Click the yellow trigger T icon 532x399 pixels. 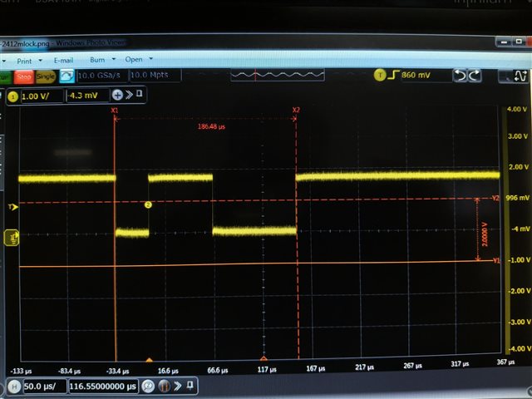(x=380, y=75)
